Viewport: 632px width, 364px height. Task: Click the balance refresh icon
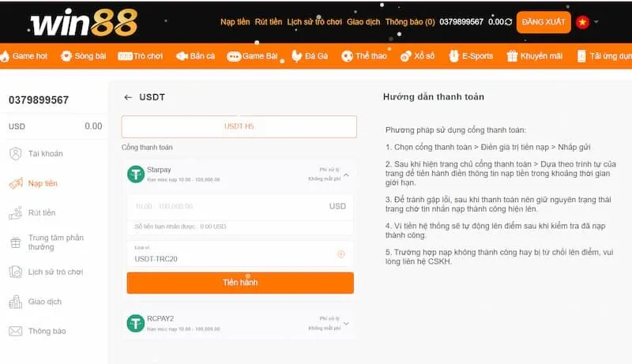coord(509,22)
